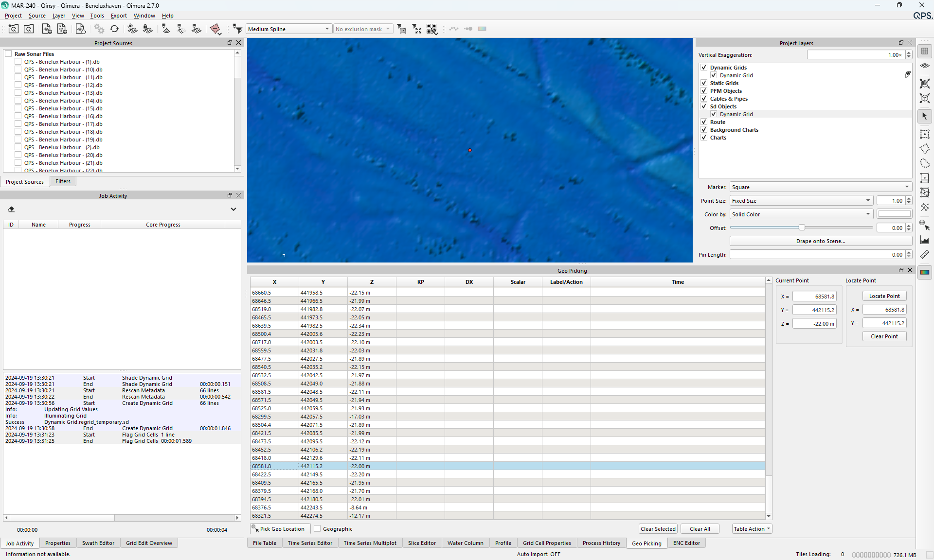Open the profile graph tool
Screen dimensions: 934x560
pyautogui.click(x=925, y=240)
